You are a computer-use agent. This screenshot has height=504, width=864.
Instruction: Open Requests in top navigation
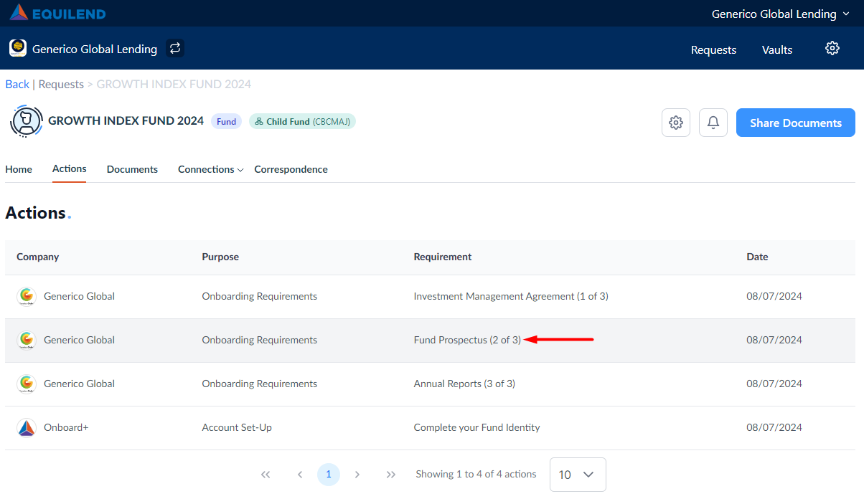(713, 49)
